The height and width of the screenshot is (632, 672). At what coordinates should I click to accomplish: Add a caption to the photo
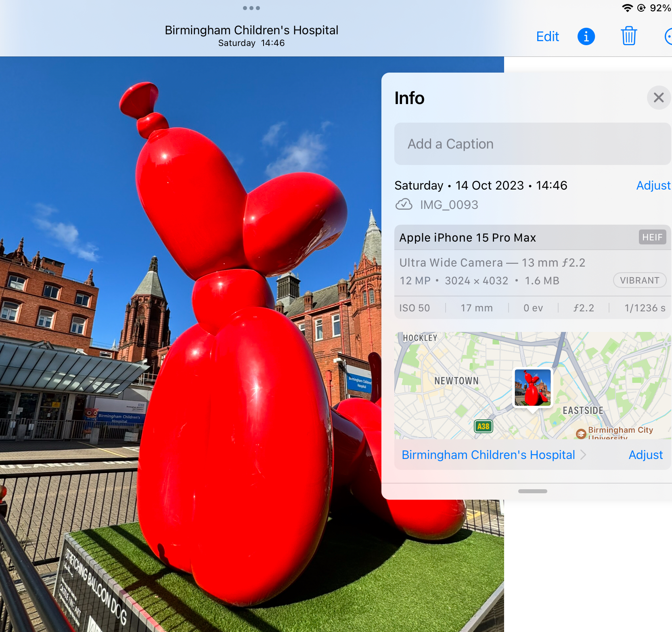coord(532,144)
